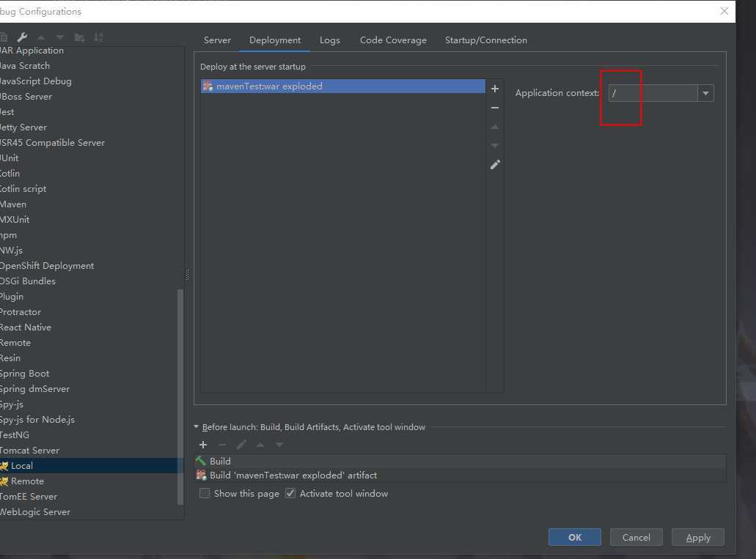The image size is (756, 559).
Task: Select the Build before launch entry
Action: [460, 461]
